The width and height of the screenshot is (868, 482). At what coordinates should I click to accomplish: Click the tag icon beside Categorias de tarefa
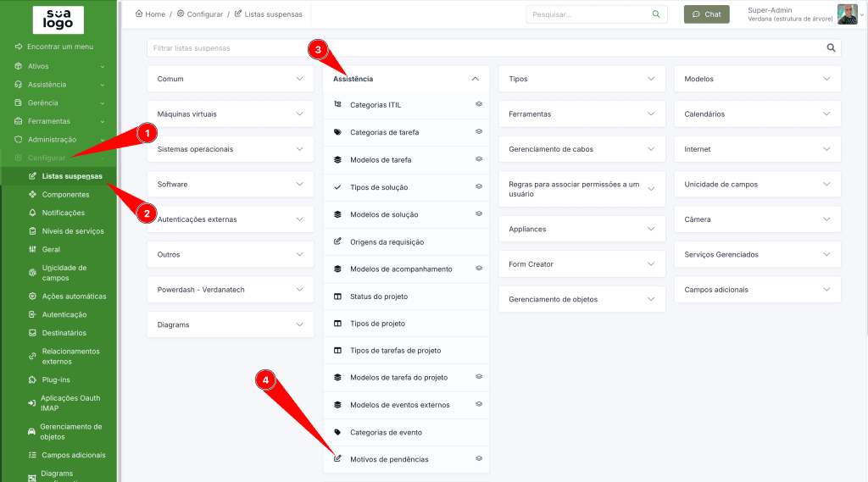point(337,132)
